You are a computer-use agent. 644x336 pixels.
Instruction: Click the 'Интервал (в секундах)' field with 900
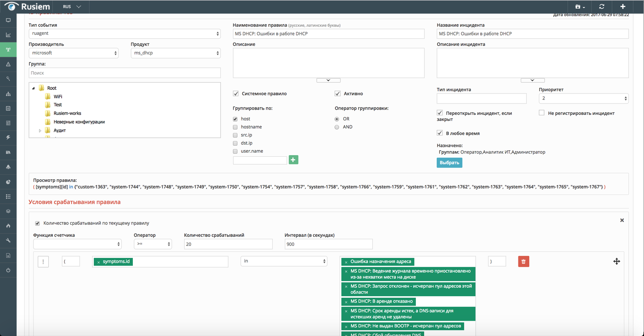pyautogui.click(x=328, y=244)
